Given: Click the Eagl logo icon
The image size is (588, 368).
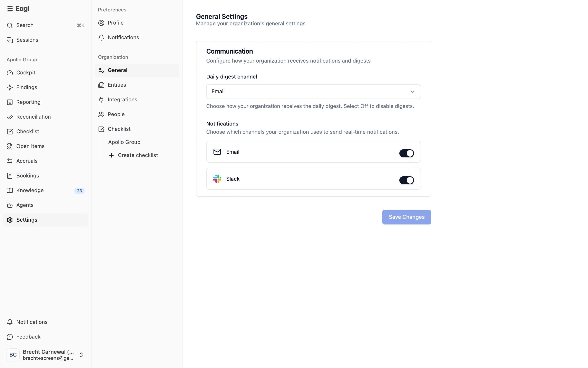Looking at the screenshot, I should coord(10,9).
